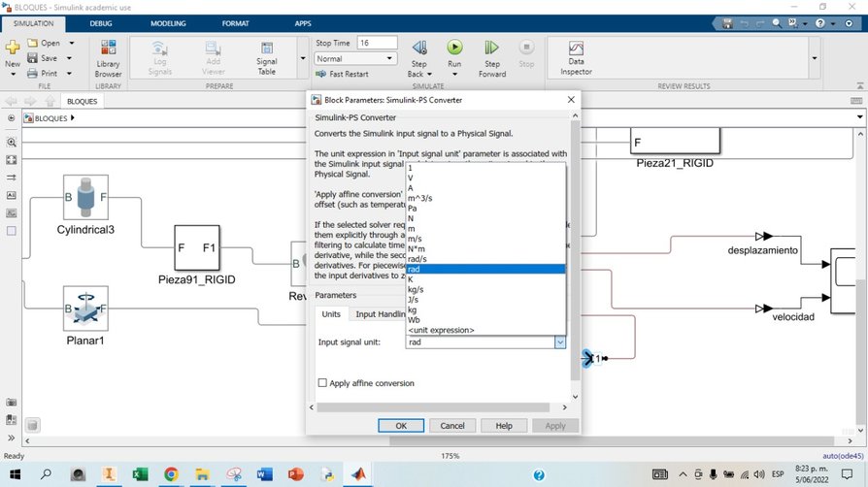
Task: Open Excel from the taskbar
Action: coord(140,474)
